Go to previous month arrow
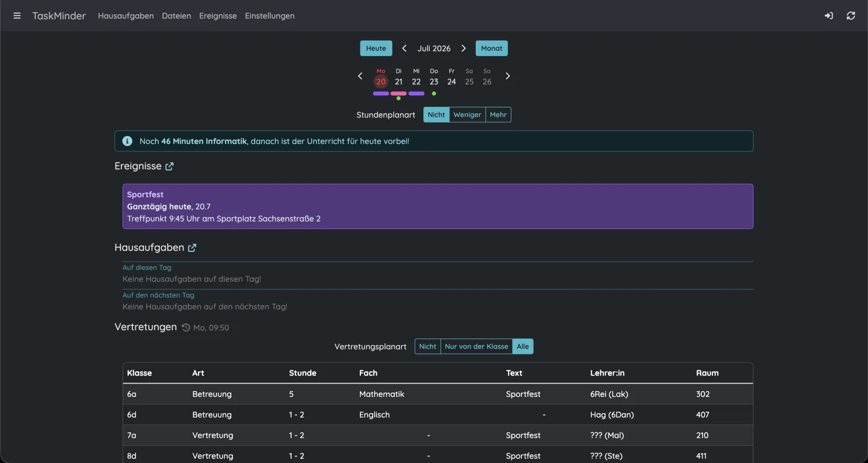 pos(404,48)
